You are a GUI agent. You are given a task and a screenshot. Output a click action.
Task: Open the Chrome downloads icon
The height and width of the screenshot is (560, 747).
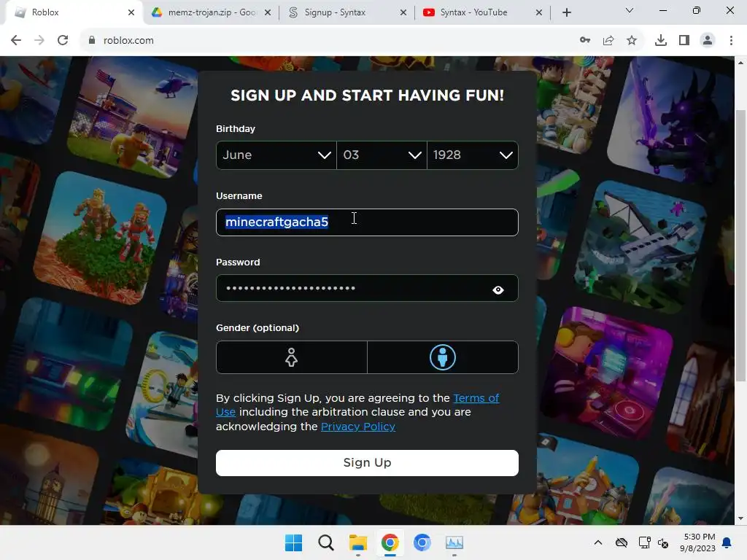coord(661,41)
